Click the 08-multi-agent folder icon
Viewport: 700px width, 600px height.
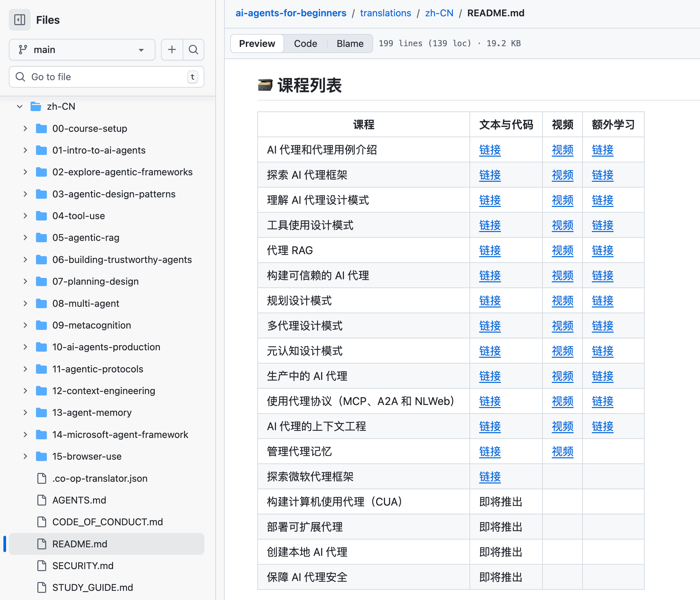pos(41,303)
